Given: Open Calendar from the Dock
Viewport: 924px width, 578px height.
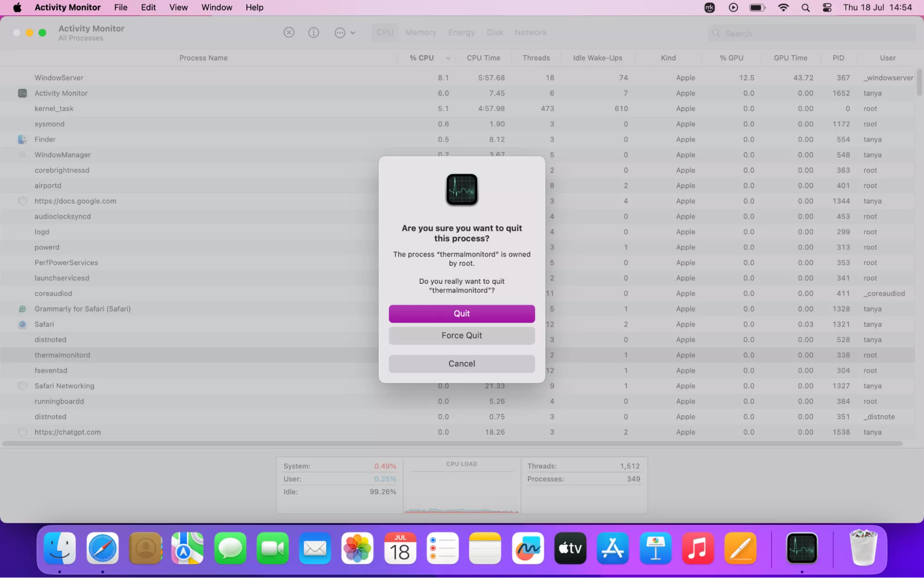Looking at the screenshot, I should pyautogui.click(x=400, y=548).
